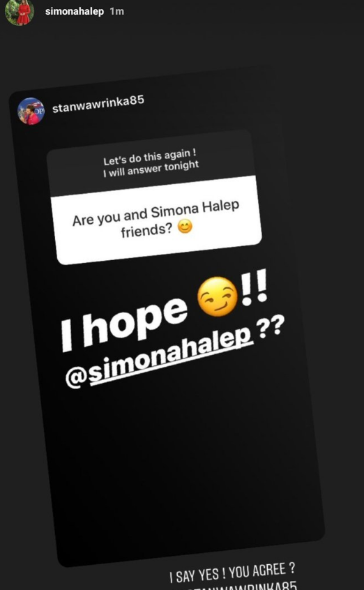
Task: Click the double question marks after the mention
Action: [270, 327]
